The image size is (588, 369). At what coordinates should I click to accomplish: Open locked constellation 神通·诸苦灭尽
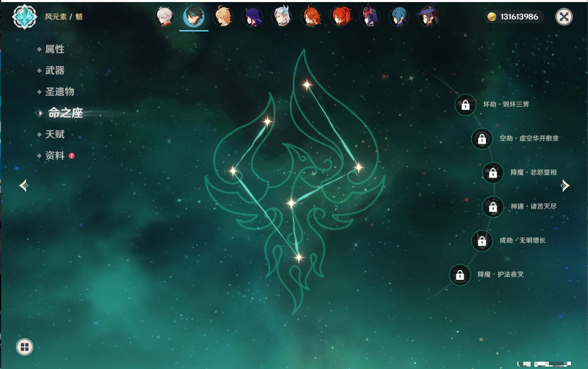point(493,207)
